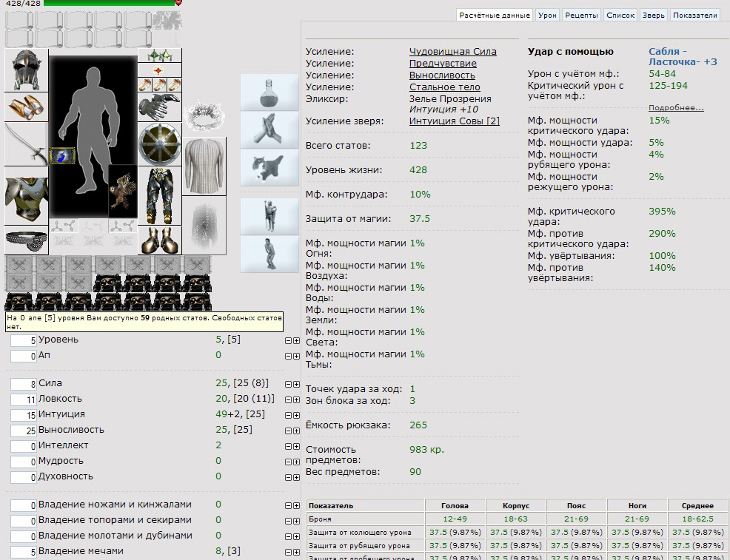
Task: Select the saber weapon slot
Action: click(x=27, y=144)
